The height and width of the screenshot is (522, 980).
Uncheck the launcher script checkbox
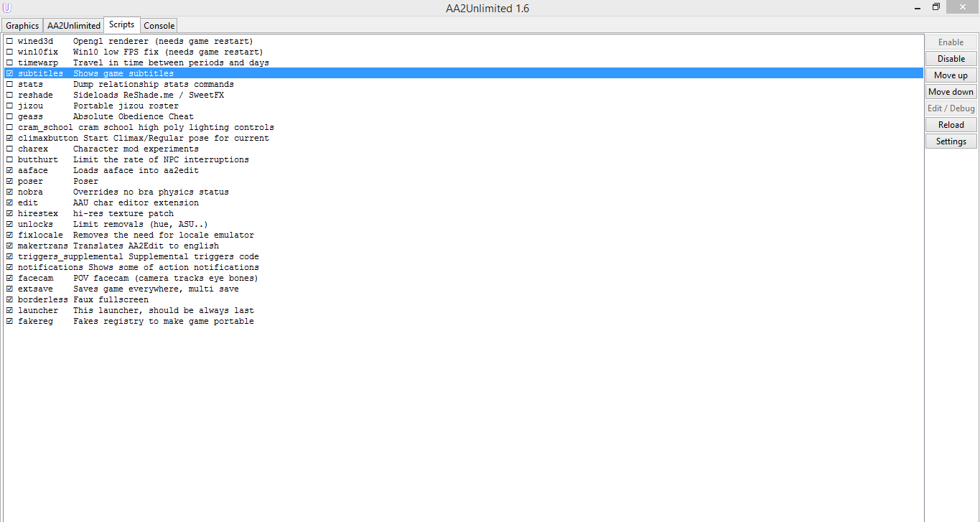(9, 310)
